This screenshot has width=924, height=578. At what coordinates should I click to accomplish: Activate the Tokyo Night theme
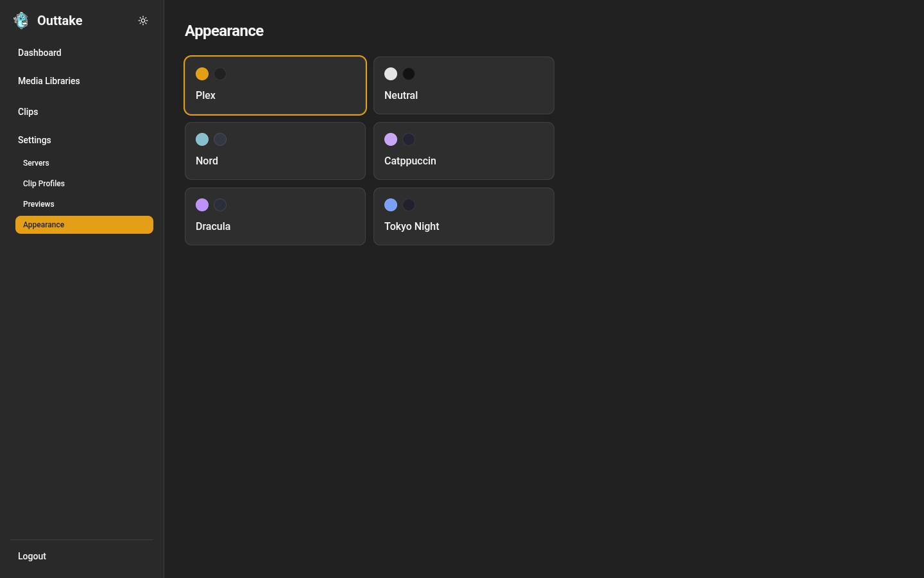(x=464, y=216)
